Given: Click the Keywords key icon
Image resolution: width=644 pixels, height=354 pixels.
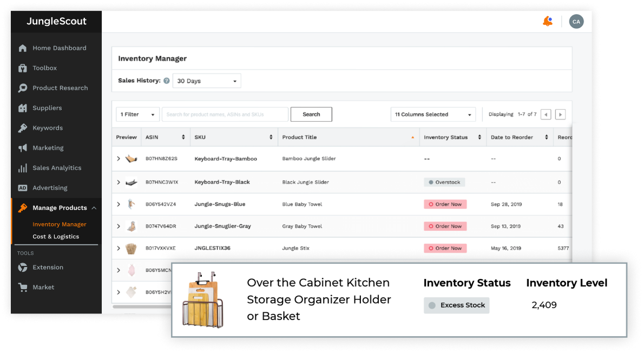Looking at the screenshot, I should 23,128.
